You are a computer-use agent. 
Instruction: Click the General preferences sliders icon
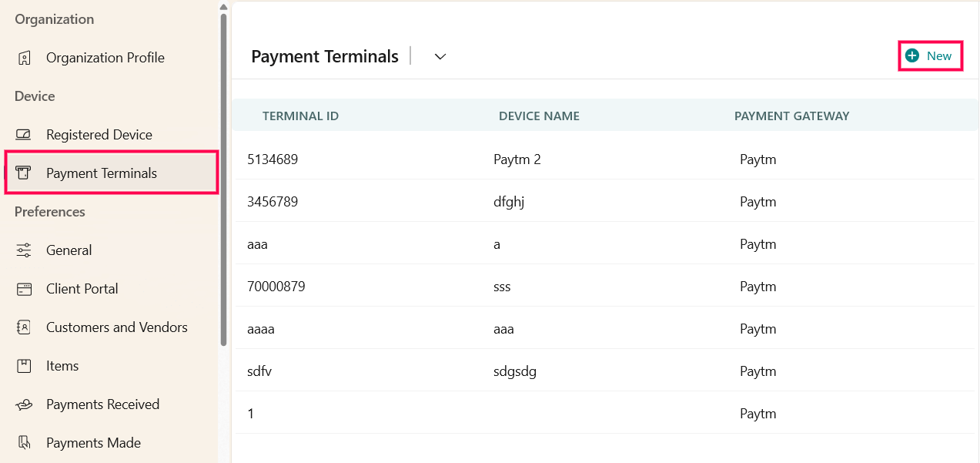24,250
